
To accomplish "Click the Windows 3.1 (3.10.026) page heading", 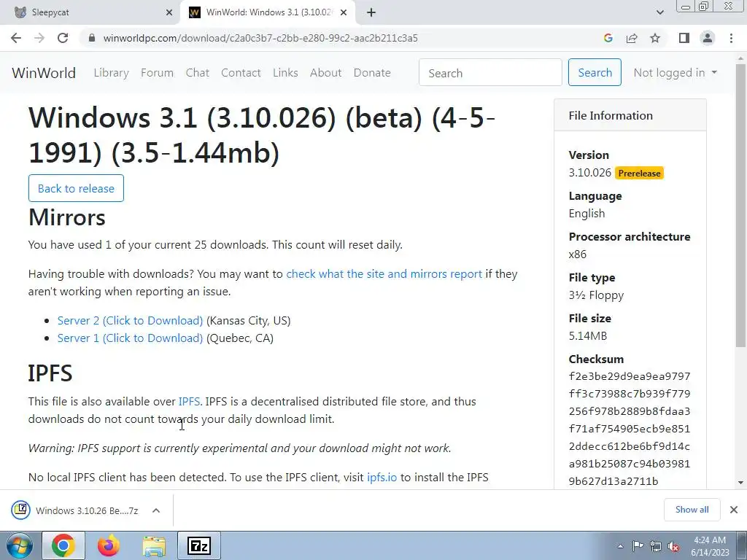I will pos(262,135).
